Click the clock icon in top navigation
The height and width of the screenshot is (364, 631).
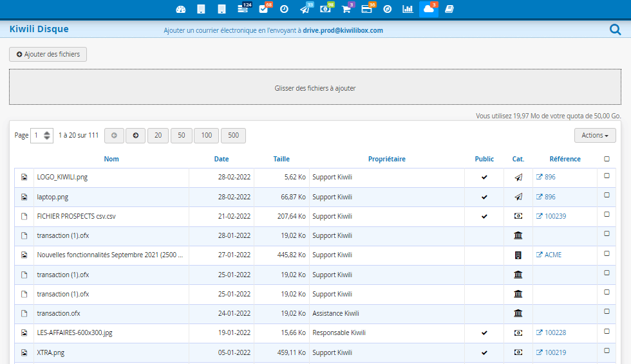(284, 9)
